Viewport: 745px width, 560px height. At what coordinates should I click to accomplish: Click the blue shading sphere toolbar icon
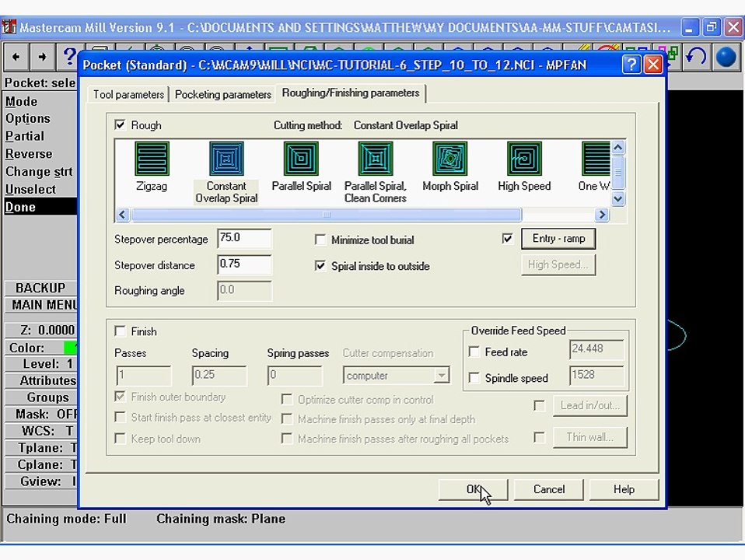coord(726,57)
